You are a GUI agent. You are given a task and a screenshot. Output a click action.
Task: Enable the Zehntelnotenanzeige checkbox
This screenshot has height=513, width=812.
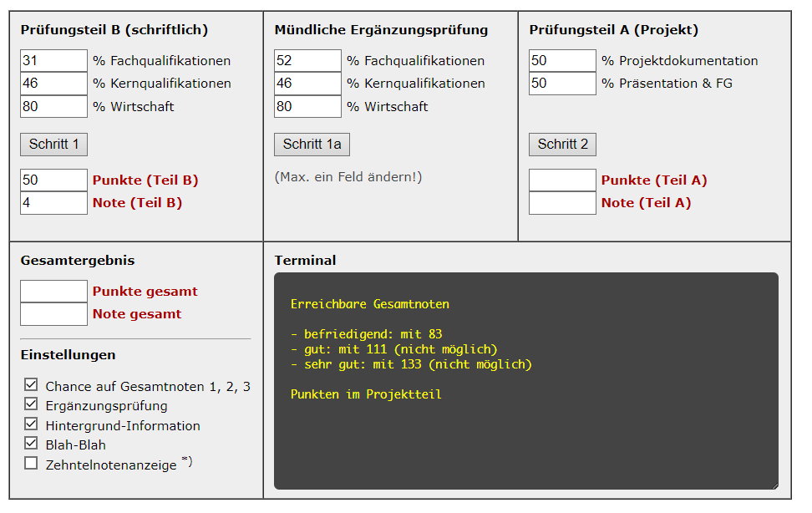click(x=31, y=463)
